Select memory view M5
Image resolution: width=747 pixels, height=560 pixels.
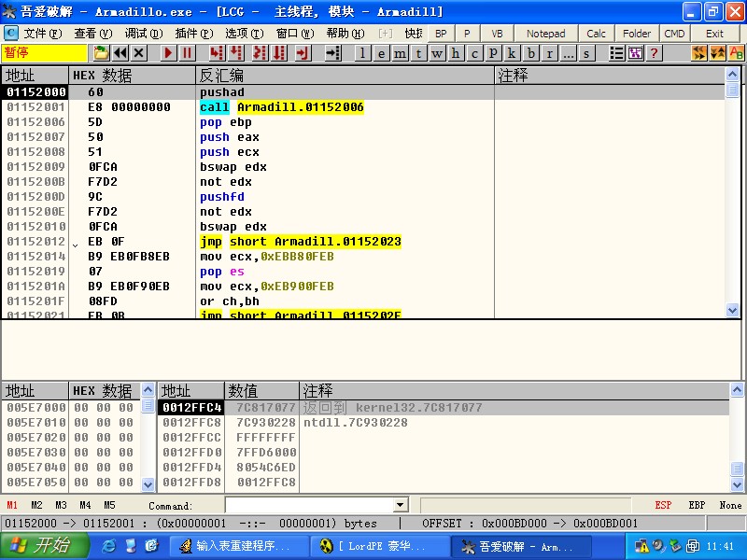pyautogui.click(x=109, y=505)
